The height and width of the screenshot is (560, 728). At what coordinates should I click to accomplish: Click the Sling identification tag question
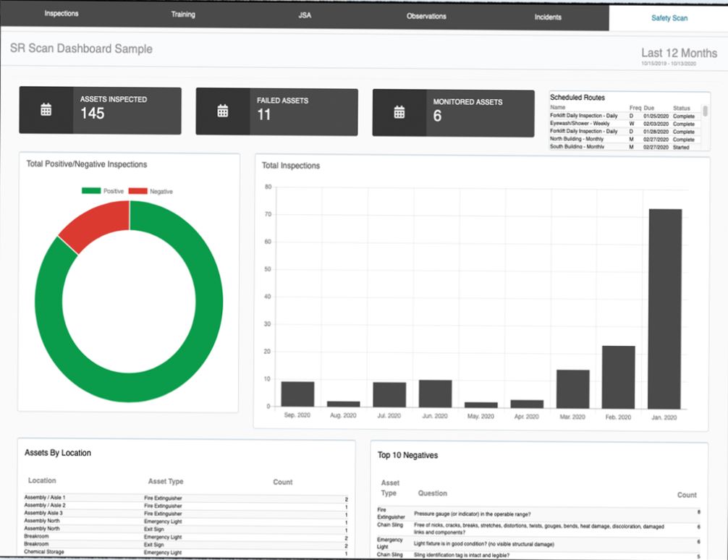462,555
